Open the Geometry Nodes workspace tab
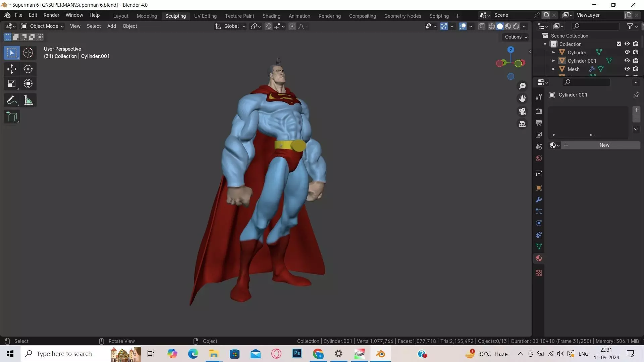 pos(402,16)
